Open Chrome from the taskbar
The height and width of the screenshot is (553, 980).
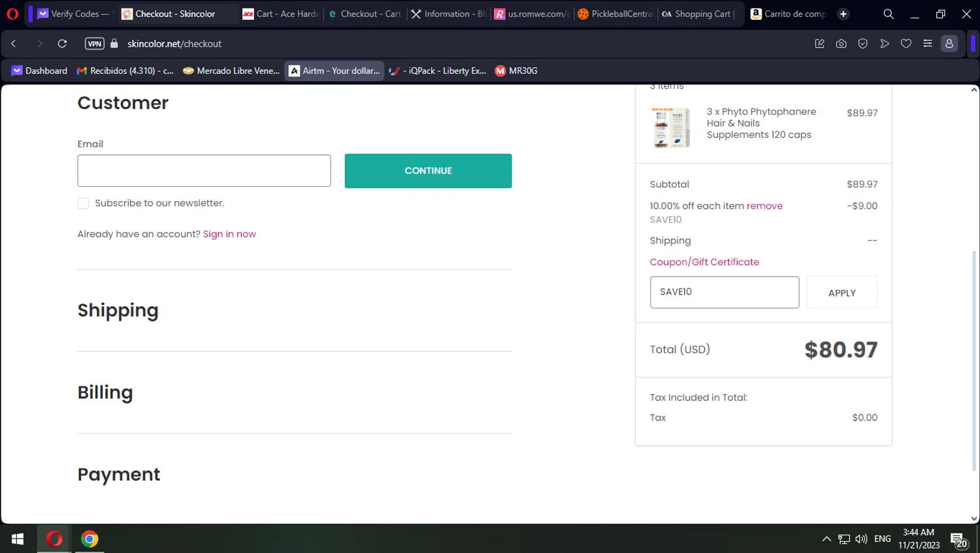90,539
